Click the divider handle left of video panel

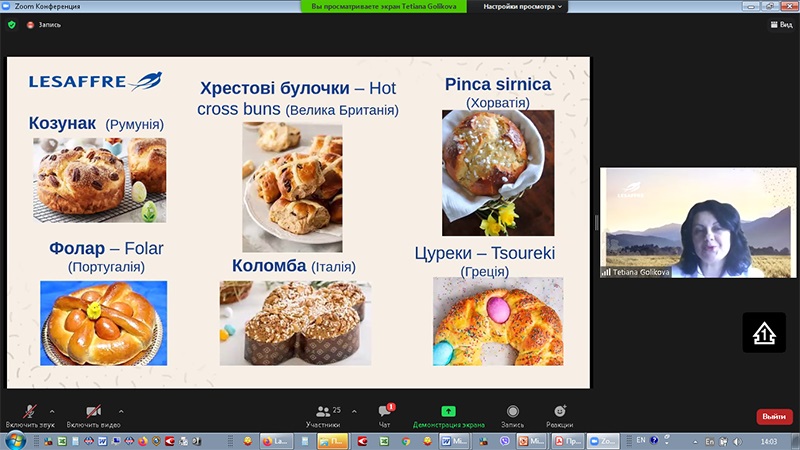tap(596, 222)
